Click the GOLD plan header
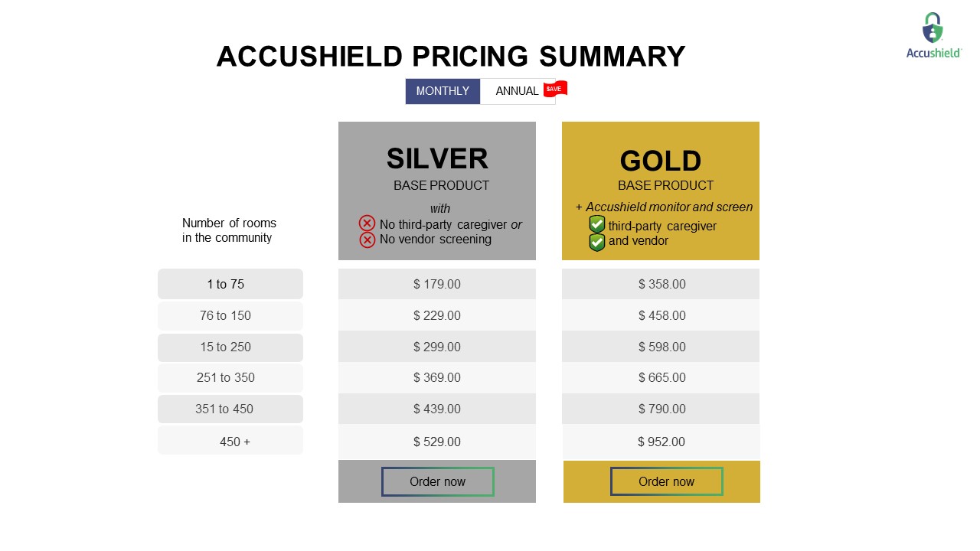This screenshot has width=980, height=551. click(x=660, y=161)
